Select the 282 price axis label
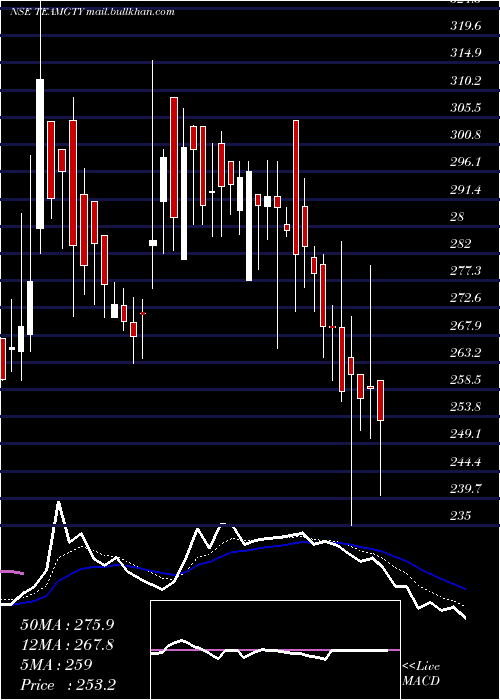 tap(461, 244)
